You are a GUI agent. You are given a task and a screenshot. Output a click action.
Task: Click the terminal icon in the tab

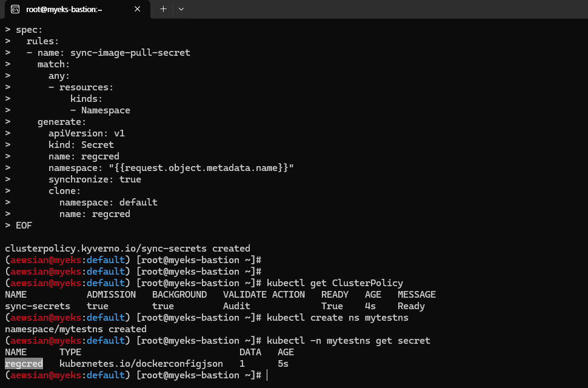click(15, 9)
